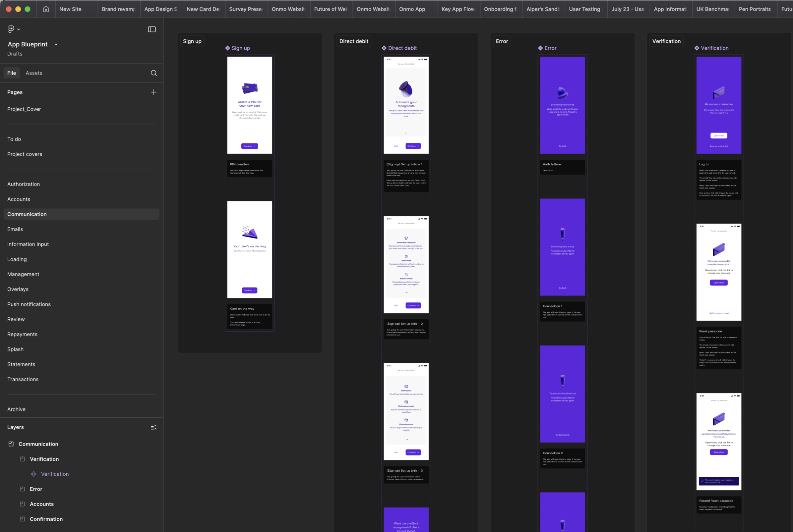Click the home icon in the top toolbar

(x=45, y=9)
